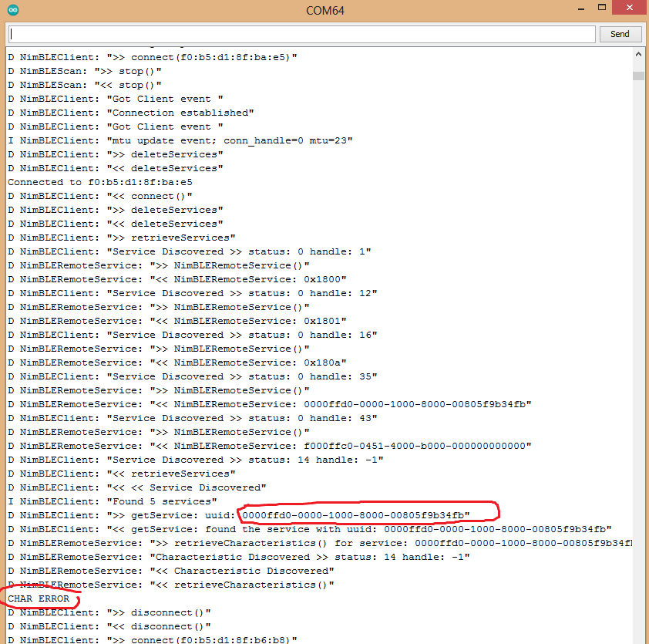The image size is (649, 644).
Task: Click the '>> retrieveServices' log line
Action: 122,238
